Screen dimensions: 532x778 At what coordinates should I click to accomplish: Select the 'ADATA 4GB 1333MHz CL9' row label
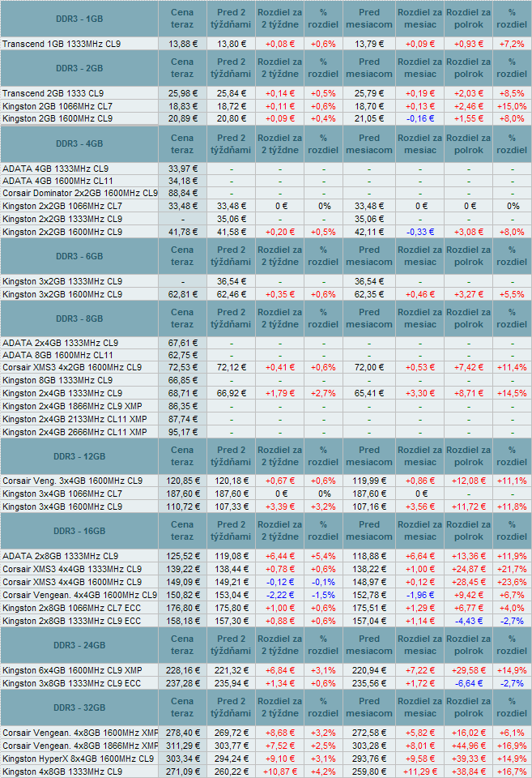coord(56,169)
